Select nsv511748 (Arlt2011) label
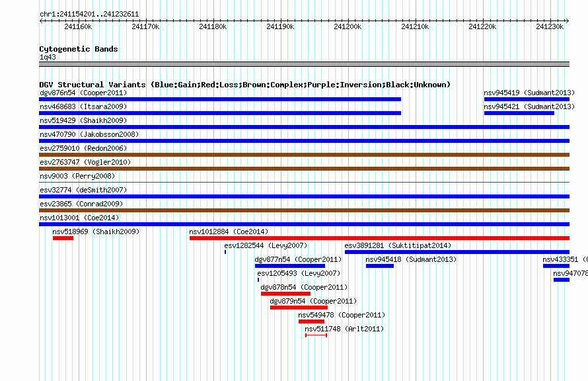 pos(344,329)
